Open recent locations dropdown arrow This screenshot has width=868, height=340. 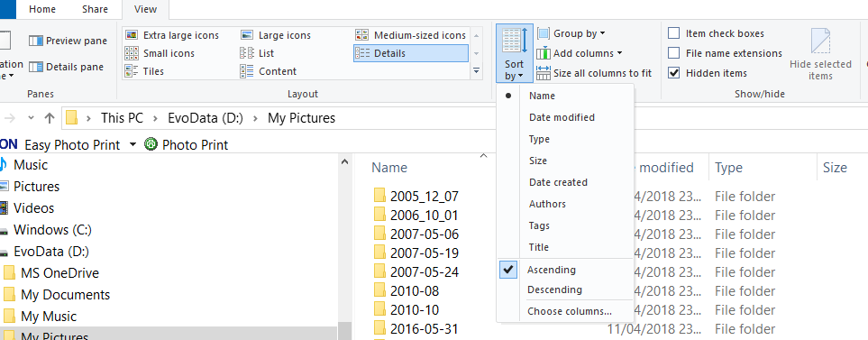(x=31, y=118)
